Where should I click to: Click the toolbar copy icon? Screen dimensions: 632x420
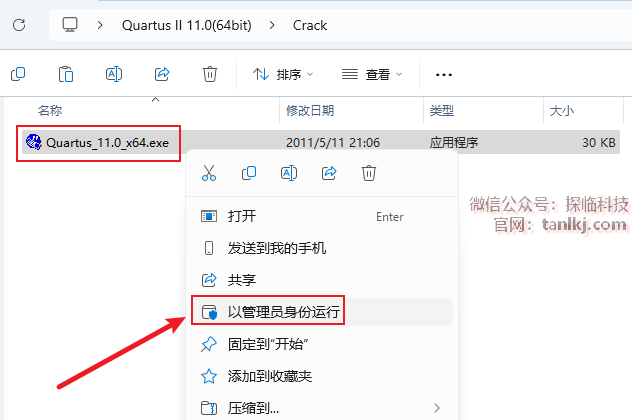coord(18,74)
